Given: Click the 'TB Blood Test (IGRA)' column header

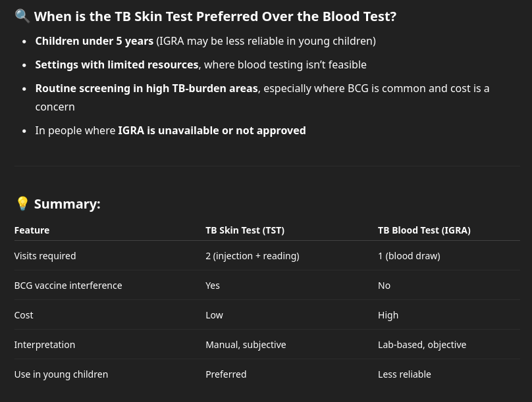Looking at the screenshot, I should pyautogui.click(x=424, y=230).
